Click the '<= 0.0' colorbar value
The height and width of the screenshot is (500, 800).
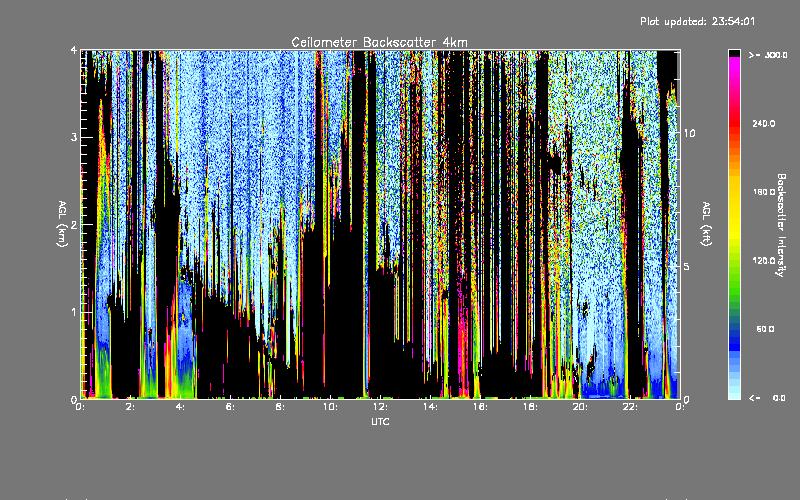(768, 397)
